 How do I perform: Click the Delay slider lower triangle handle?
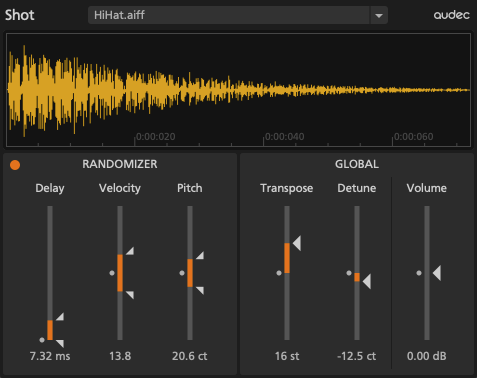60,343
